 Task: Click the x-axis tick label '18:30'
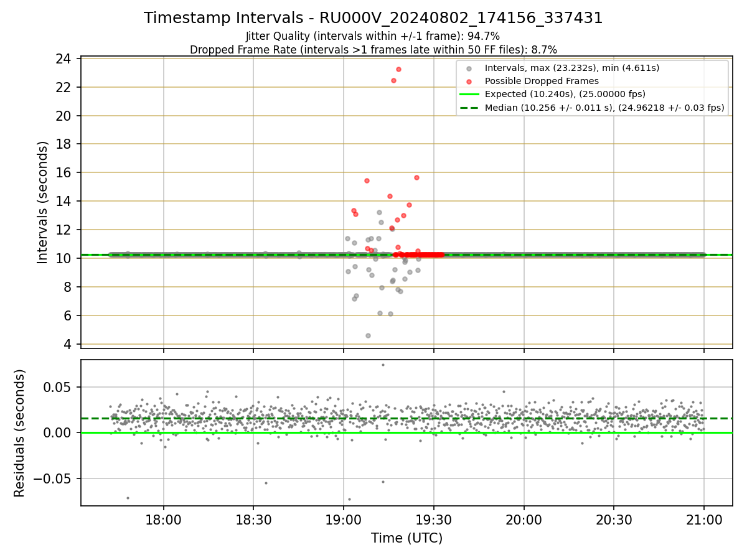[253, 520]
